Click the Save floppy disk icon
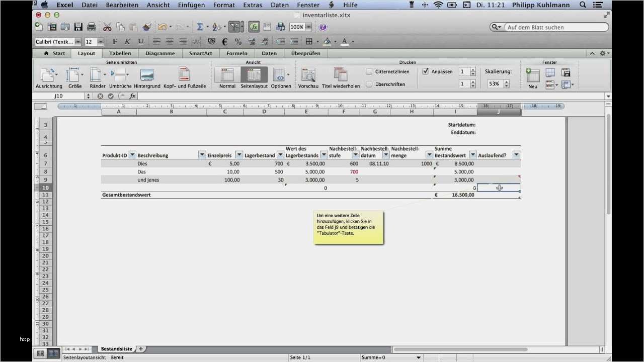644x362 pixels. click(x=78, y=27)
